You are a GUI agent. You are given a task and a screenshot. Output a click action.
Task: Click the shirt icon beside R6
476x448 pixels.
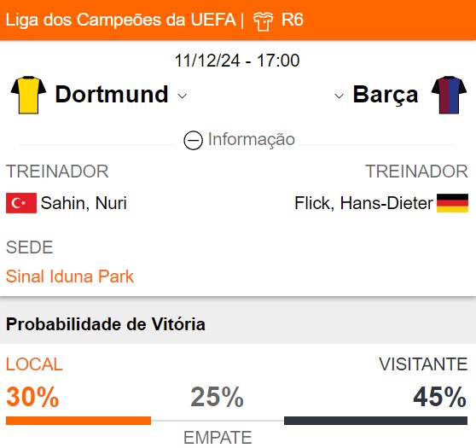(264, 21)
